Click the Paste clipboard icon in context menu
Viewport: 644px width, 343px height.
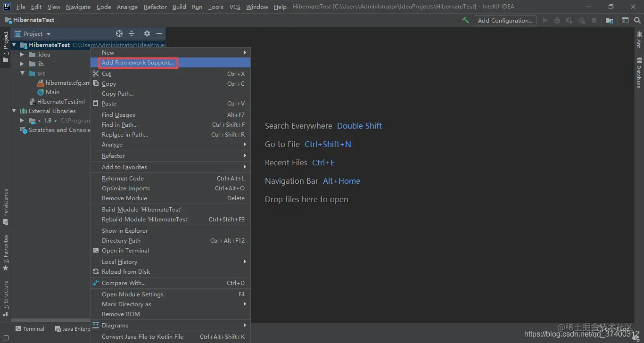pyautogui.click(x=96, y=103)
